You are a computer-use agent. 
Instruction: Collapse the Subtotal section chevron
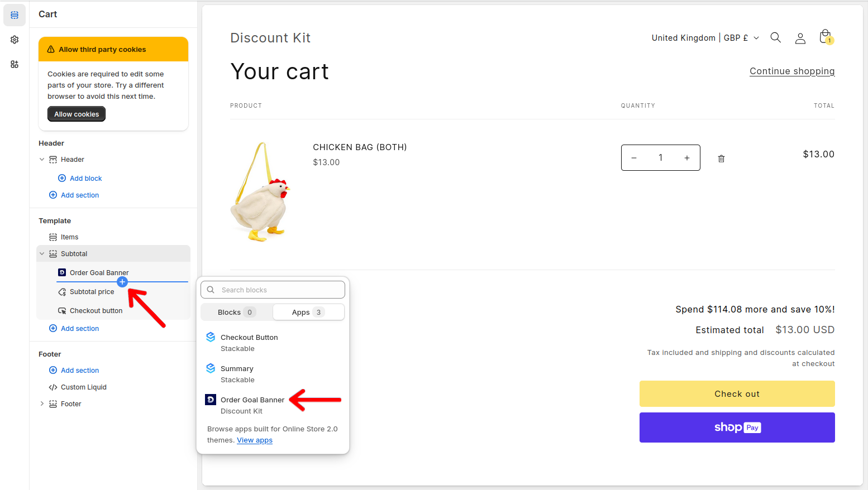[42, 253]
